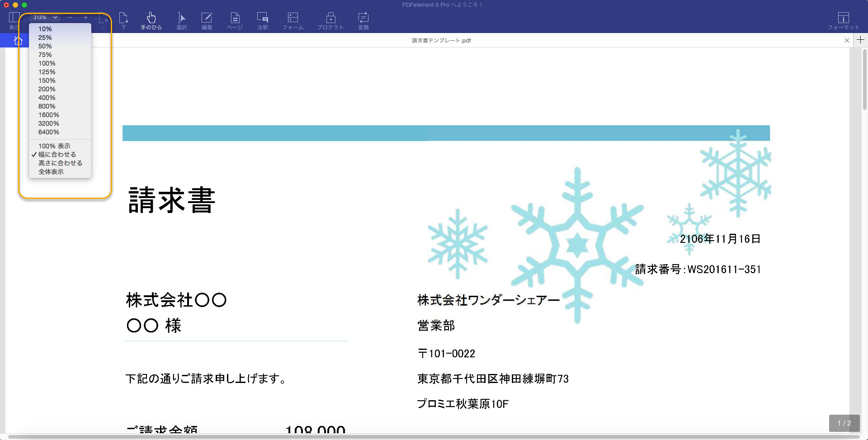Go to next page with 下 icon

(123, 21)
